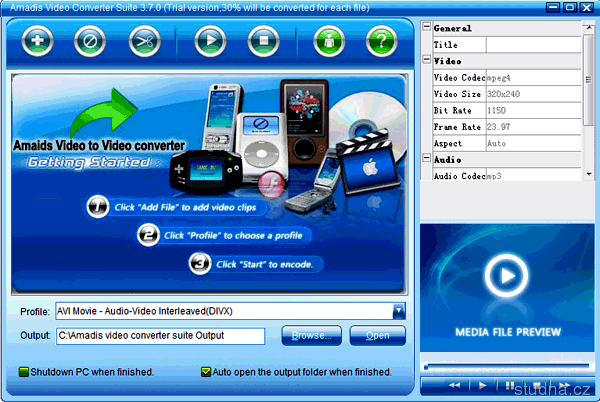Image resolution: width=600 pixels, height=402 pixels.
Task: Select the Video Codec value mpeg4
Action: coord(534,78)
